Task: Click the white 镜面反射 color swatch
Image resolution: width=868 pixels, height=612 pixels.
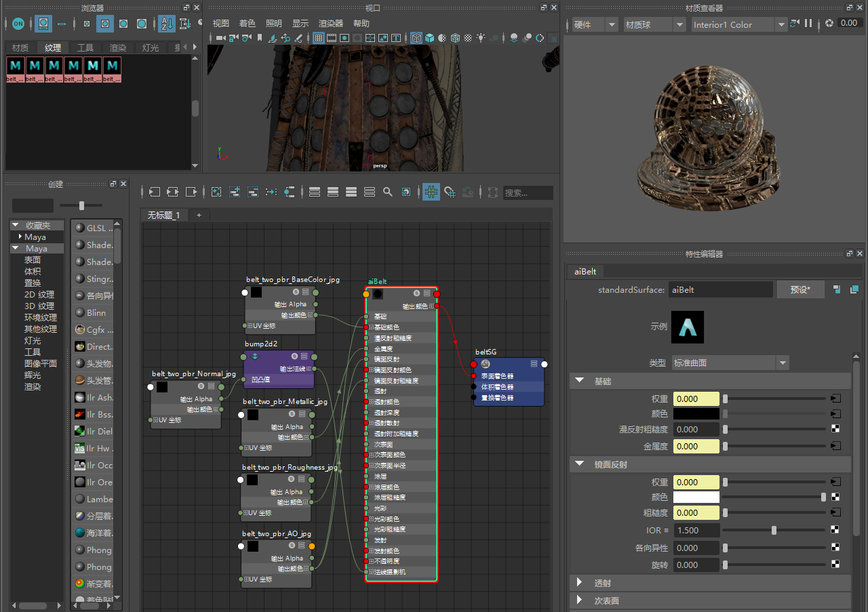Action: pos(696,497)
